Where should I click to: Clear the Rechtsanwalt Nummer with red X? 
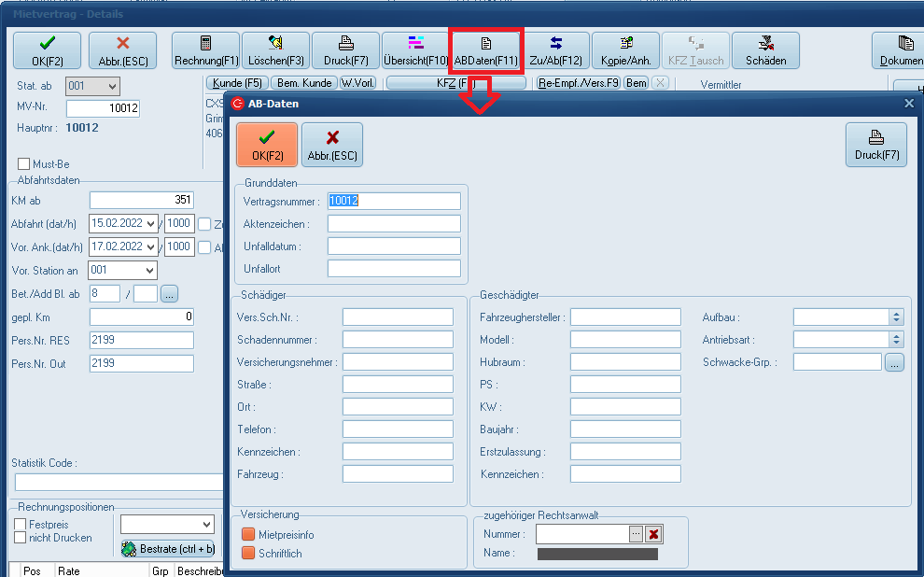654,534
